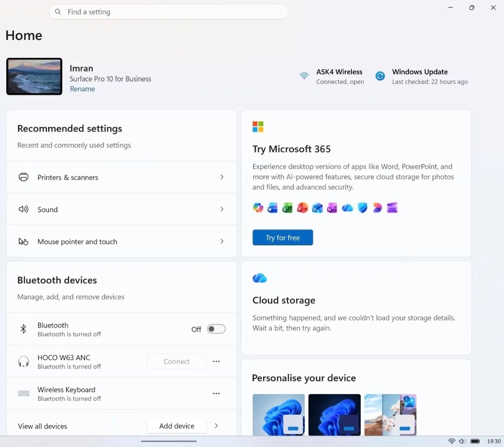
Task: Click the Copilot app icon
Action: pos(258,208)
